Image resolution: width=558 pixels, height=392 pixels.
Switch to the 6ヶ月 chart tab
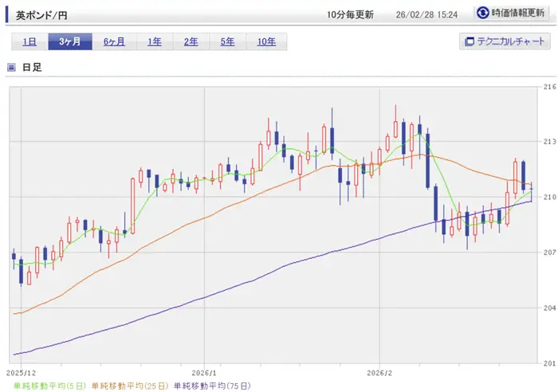coord(114,41)
